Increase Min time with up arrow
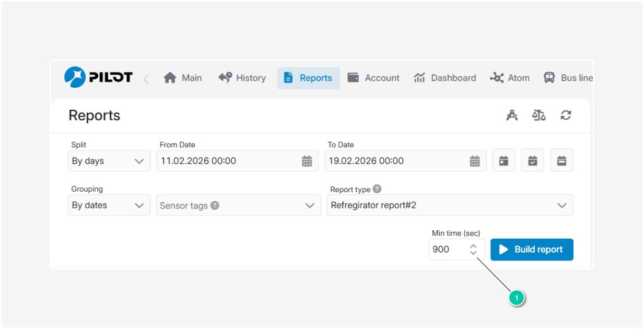 click(x=473, y=246)
